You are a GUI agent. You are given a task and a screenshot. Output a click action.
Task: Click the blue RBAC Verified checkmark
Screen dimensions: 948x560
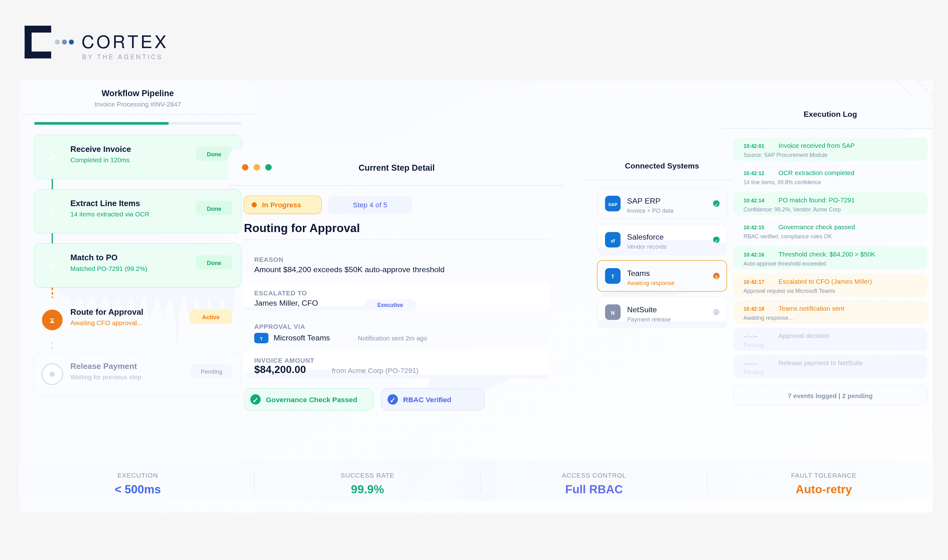pyautogui.click(x=393, y=400)
